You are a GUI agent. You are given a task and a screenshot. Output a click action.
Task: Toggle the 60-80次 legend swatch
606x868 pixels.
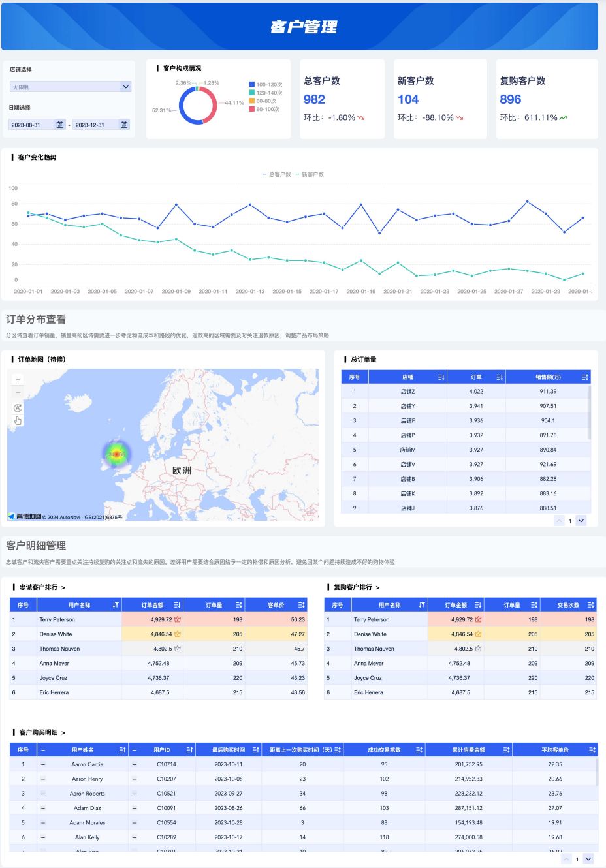pyautogui.click(x=251, y=101)
